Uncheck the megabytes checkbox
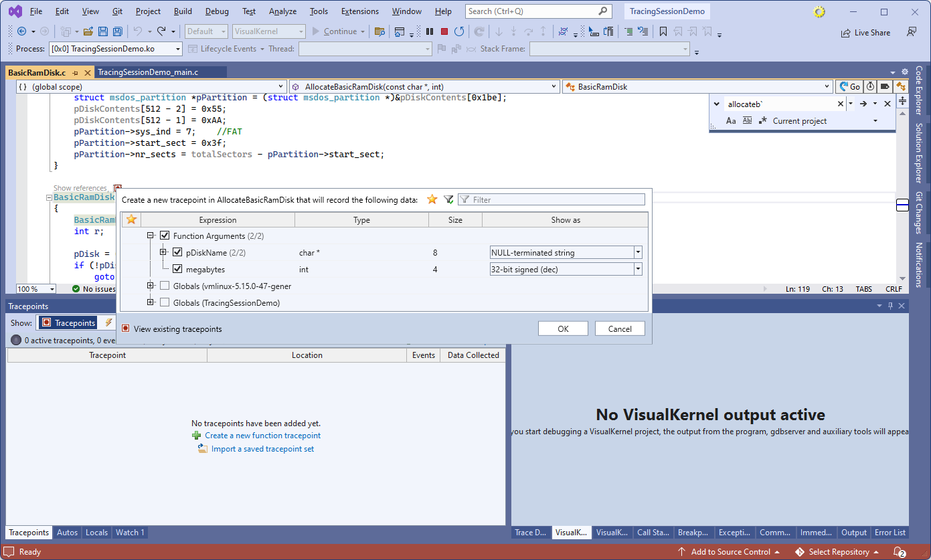Image resolution: width=931 pixels, height=560 pixels. pos(177,270)
